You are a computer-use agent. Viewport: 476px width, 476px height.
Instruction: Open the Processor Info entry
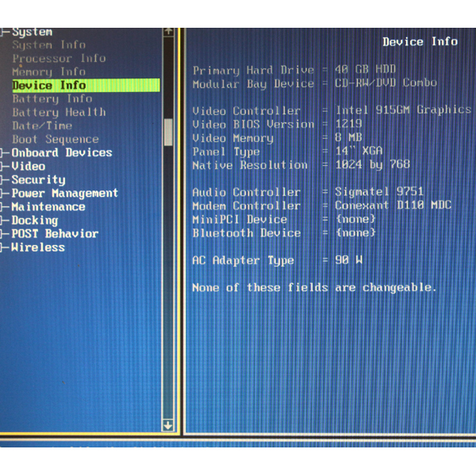59,59
